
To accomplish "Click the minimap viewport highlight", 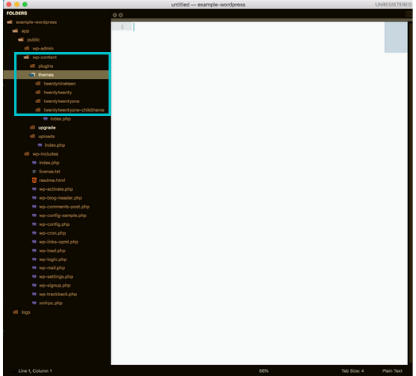I will coord(396,37).
